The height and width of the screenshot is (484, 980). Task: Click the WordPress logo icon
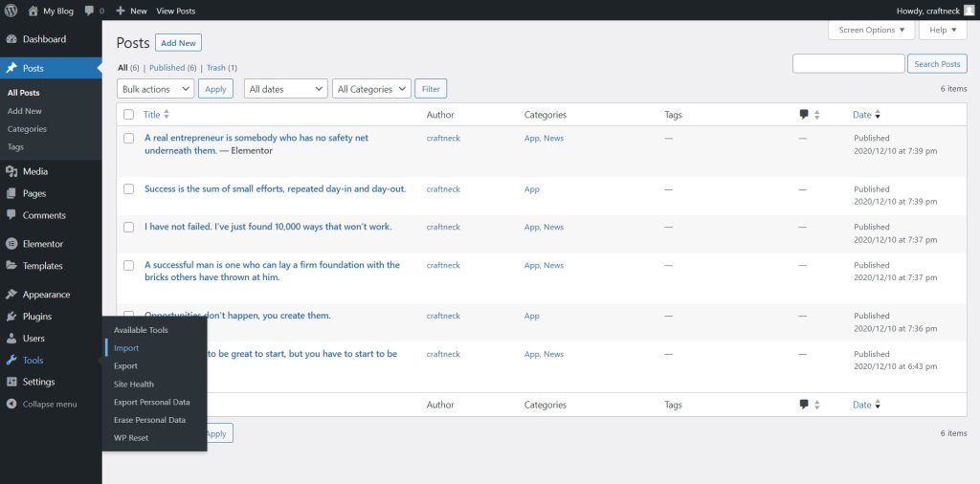(11, 11)
